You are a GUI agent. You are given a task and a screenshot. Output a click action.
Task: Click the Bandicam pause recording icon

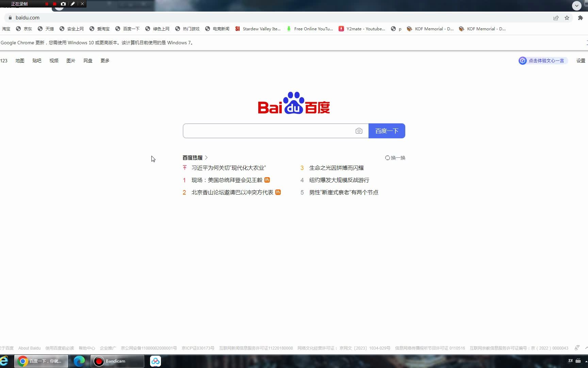pos(47,4)
